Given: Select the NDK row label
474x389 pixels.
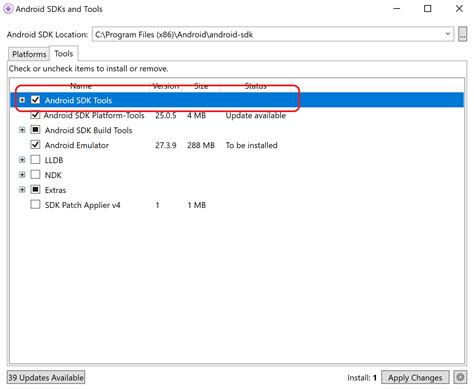Looking at the screenshot, I should (x=53, y=175).
